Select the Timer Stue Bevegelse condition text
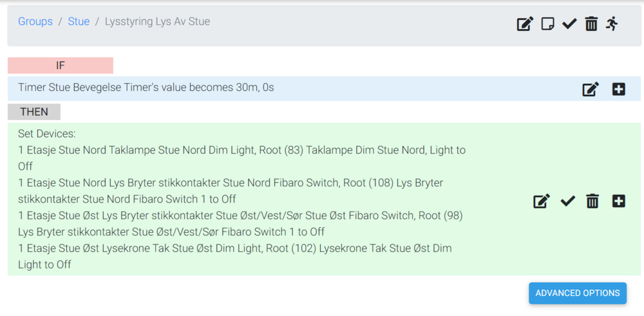This screenshot has height=316, width=644. tap(146, 87)
